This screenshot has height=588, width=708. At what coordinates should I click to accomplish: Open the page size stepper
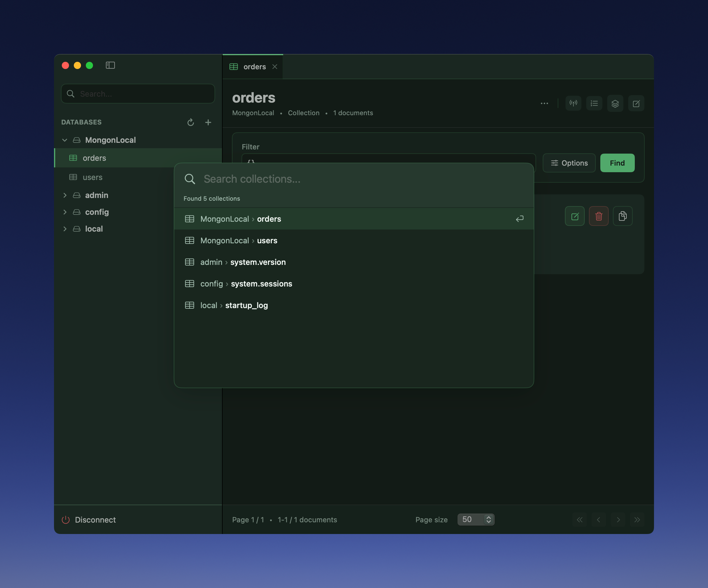(x=488, y=520)
